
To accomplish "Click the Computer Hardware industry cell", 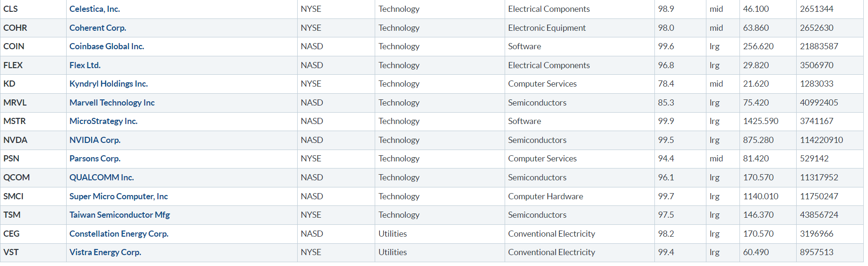I will click(545, 196).
